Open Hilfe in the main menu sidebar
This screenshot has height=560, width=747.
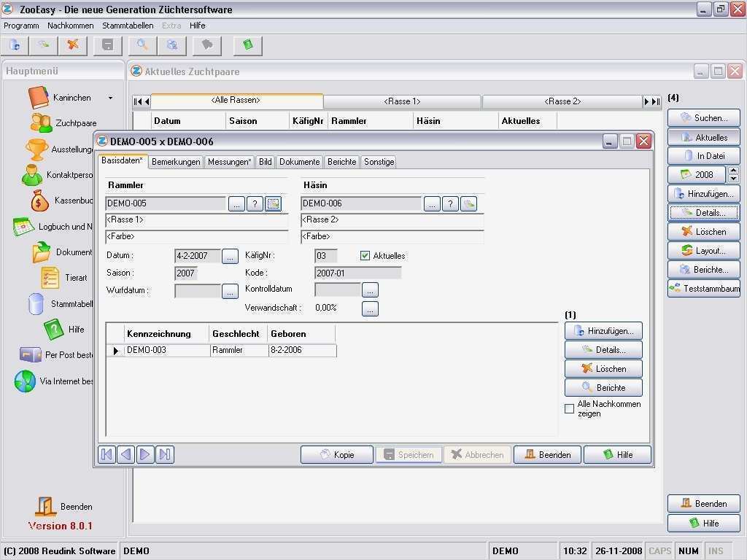point(63,329)
